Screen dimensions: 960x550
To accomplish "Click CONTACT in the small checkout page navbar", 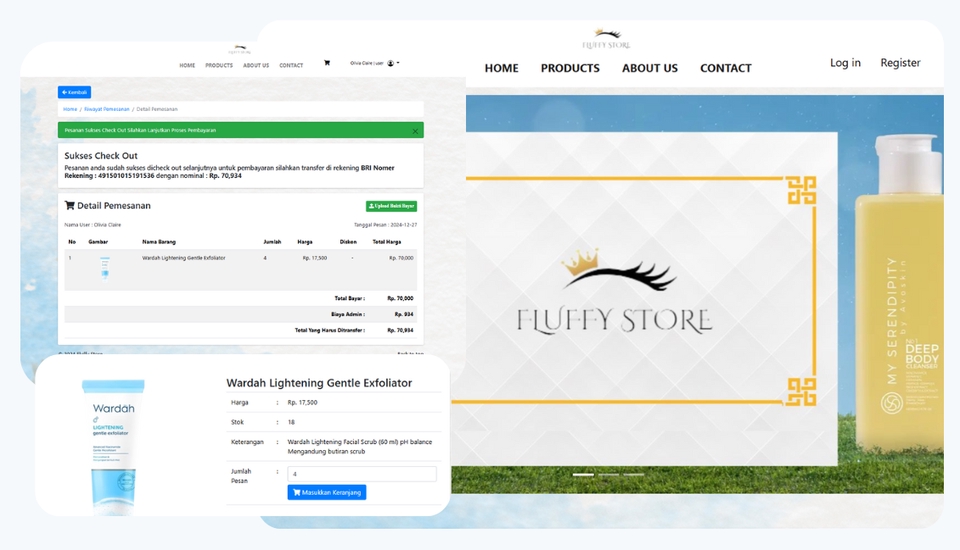I will pos(291,65).
